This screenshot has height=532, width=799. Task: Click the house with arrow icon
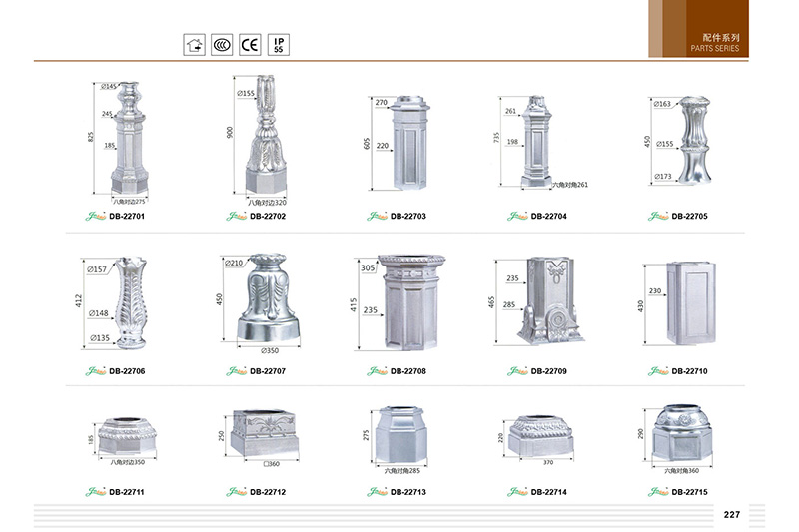coord(194,45)
